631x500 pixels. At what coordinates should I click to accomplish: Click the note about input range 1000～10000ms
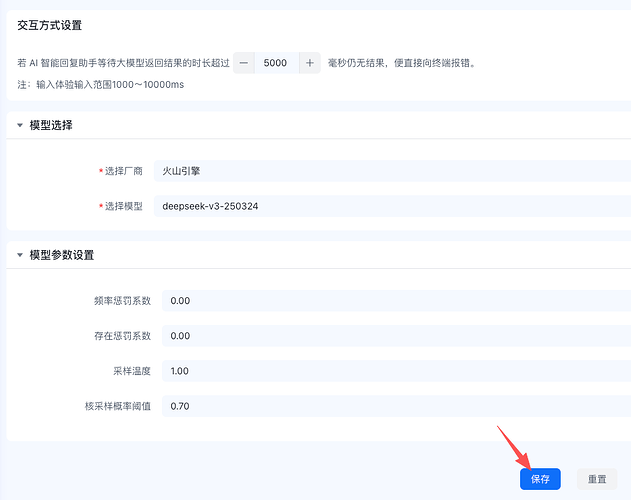pos(100,84)
